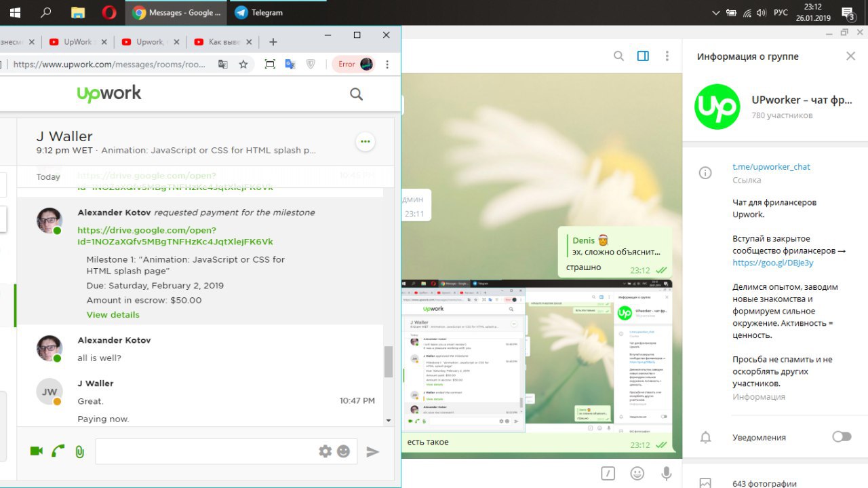The image size is (868, 488).
Task: Open taskbar search magnifier
Action: coord(46,12)
